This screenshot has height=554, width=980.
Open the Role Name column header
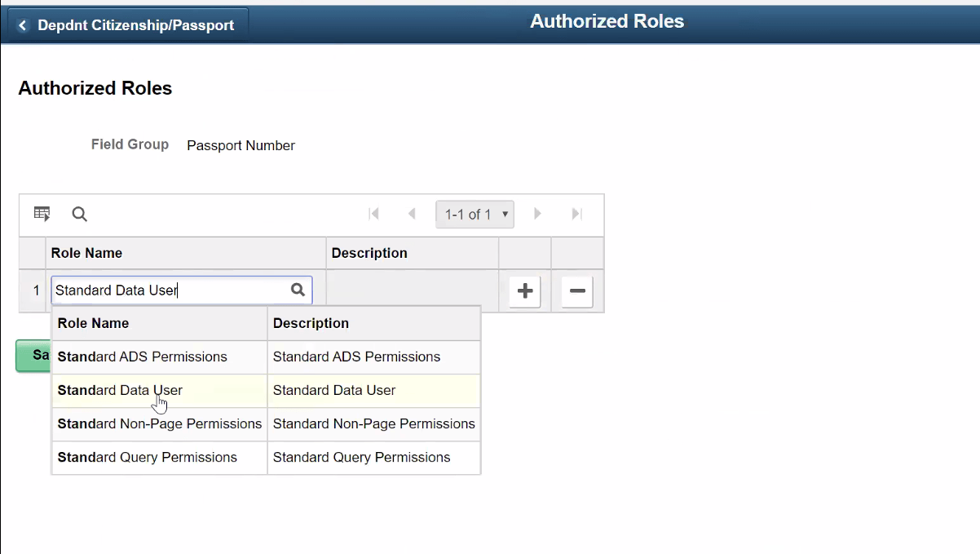[x=86, y=253]
